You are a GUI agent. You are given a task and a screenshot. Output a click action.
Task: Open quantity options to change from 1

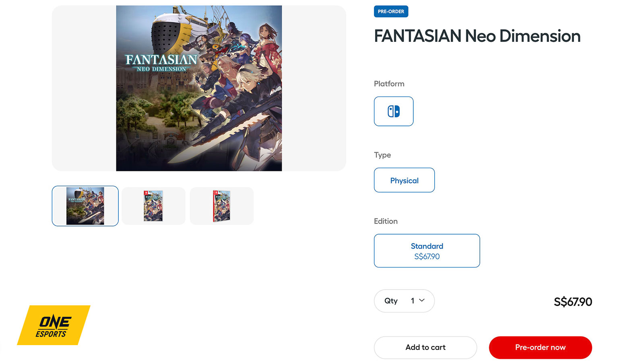tap(404, 300)
